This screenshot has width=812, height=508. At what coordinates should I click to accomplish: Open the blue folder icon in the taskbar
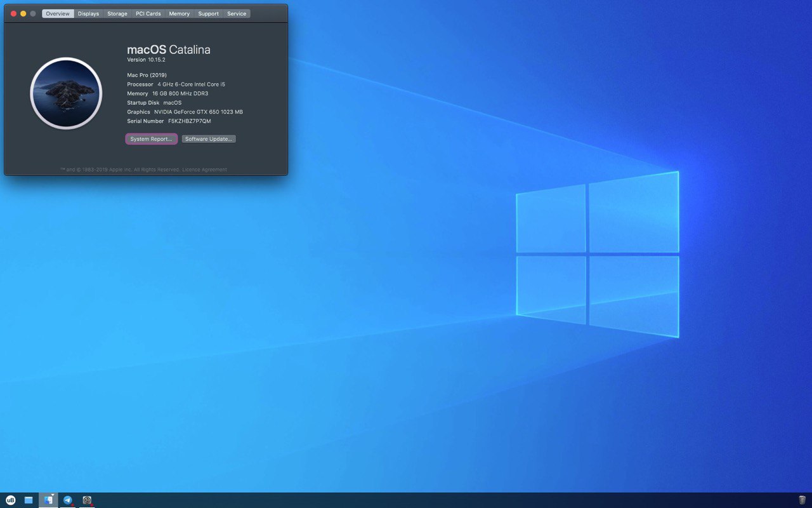coord(29,500)
